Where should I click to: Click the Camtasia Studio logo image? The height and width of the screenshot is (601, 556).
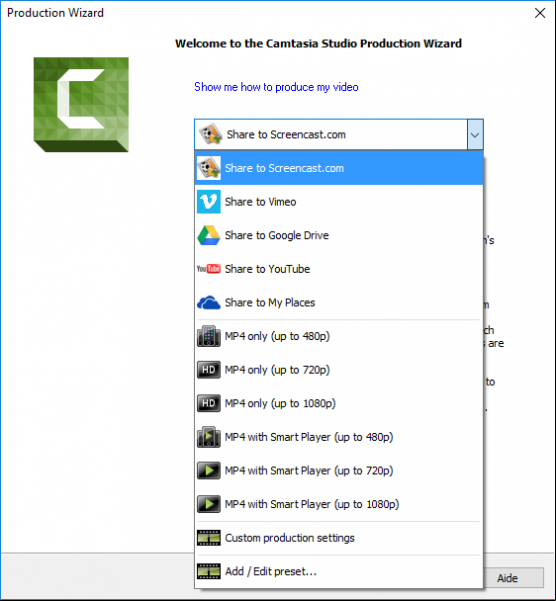click(81, 105)
